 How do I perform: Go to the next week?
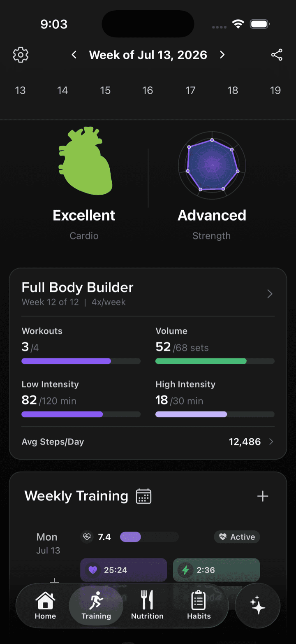pyautogui.click(x=222, y=55)
